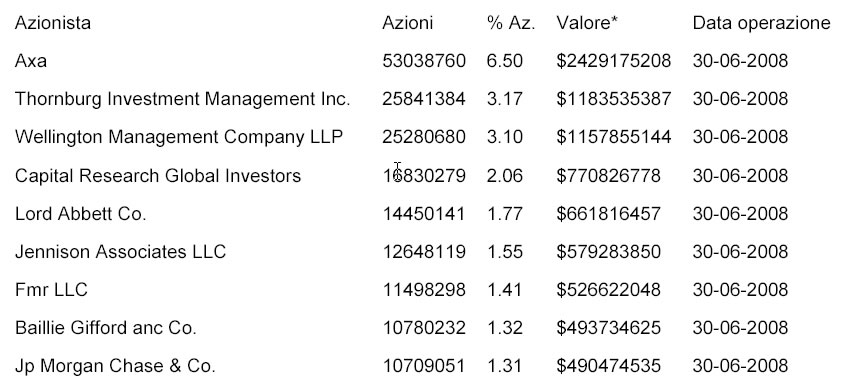Click the Azioni column header
The height and width of the screenshot is (389, 845).
(x=407, y=23)
